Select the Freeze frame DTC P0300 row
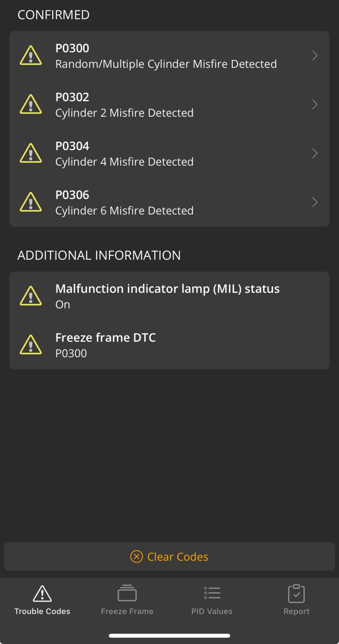The image size is (339, 644). point(169,345)
